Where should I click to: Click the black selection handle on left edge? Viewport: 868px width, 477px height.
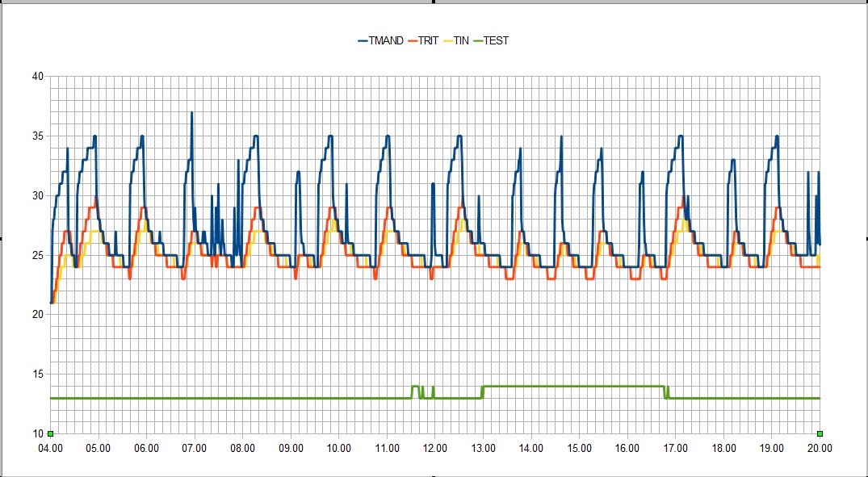(2, 238)
